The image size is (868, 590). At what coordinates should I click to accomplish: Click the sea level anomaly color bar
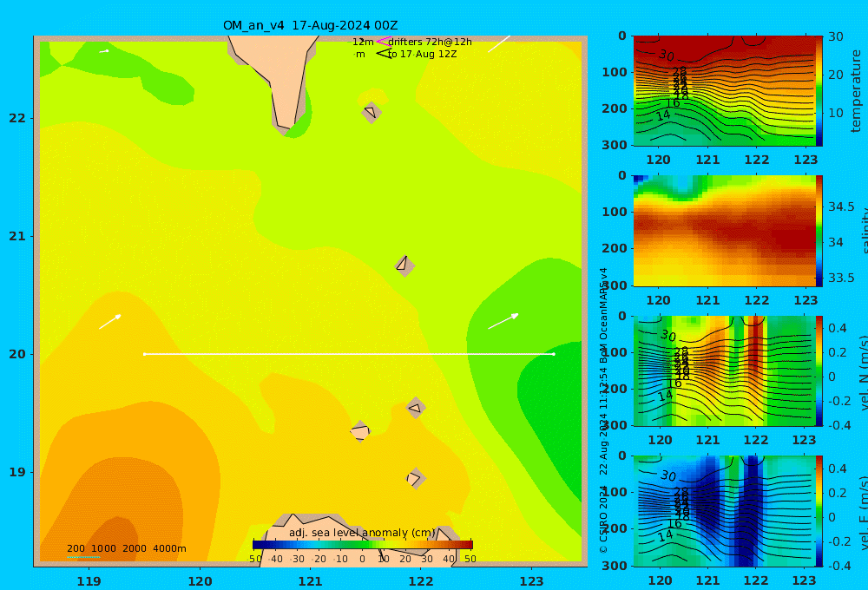pyautogui.click(x=363, y=545)
